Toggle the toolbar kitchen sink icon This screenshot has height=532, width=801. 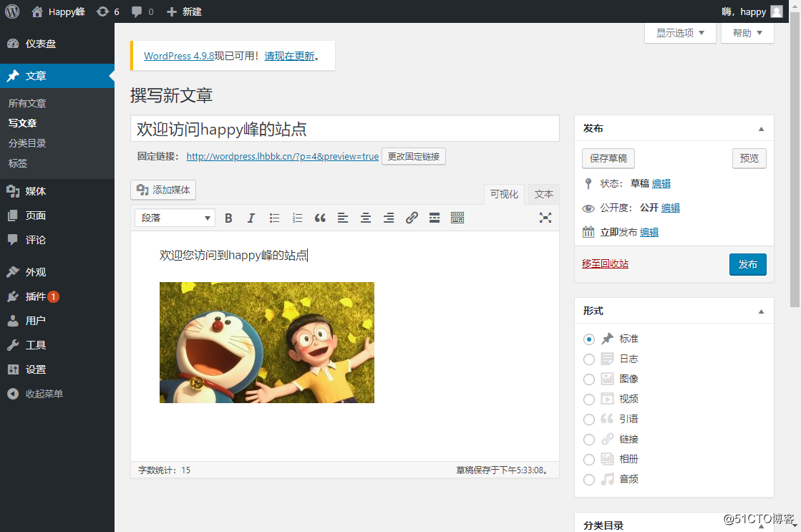457,218
